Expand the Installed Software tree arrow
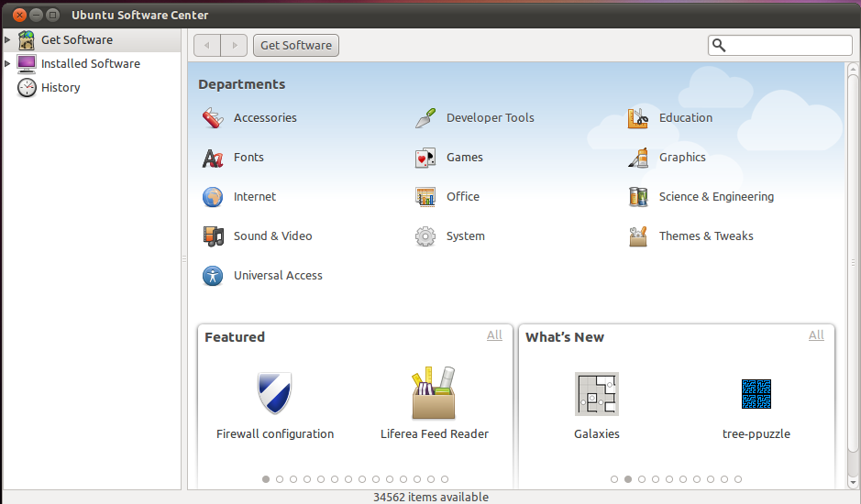Viewport: 861px width, 504px height. coord(8,64)
